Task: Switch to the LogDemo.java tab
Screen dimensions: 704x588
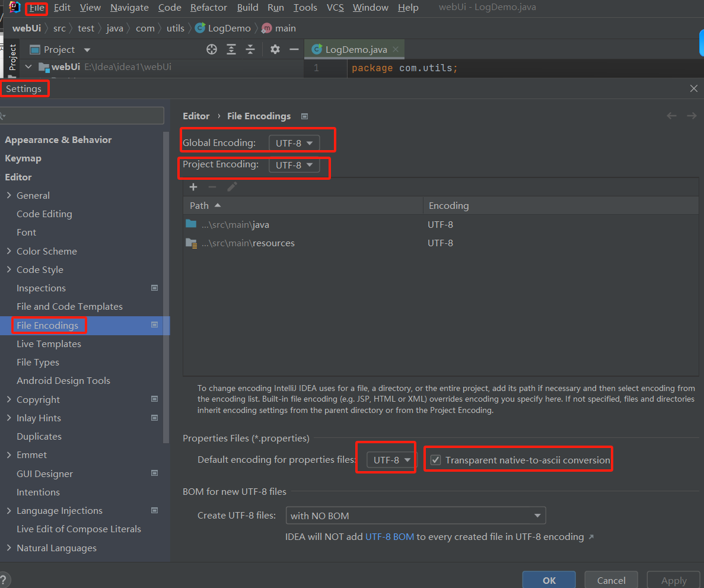Action: point(356,49)
